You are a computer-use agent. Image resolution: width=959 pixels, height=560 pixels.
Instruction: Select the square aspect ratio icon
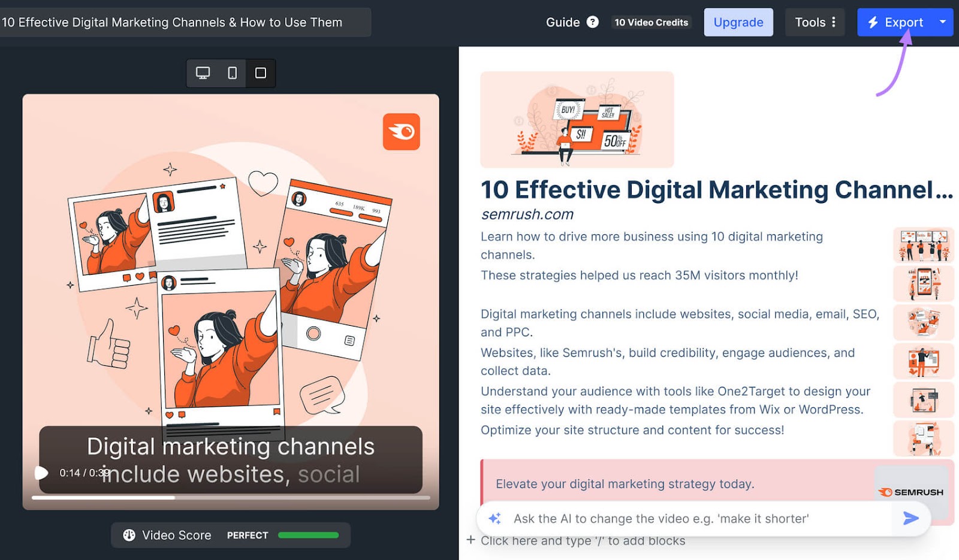260,72
